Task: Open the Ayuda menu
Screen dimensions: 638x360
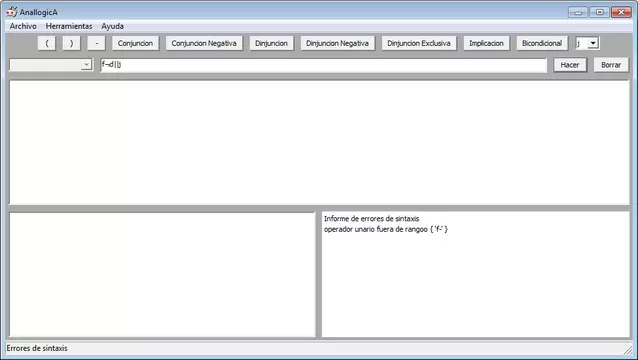Action: (112, 26)
